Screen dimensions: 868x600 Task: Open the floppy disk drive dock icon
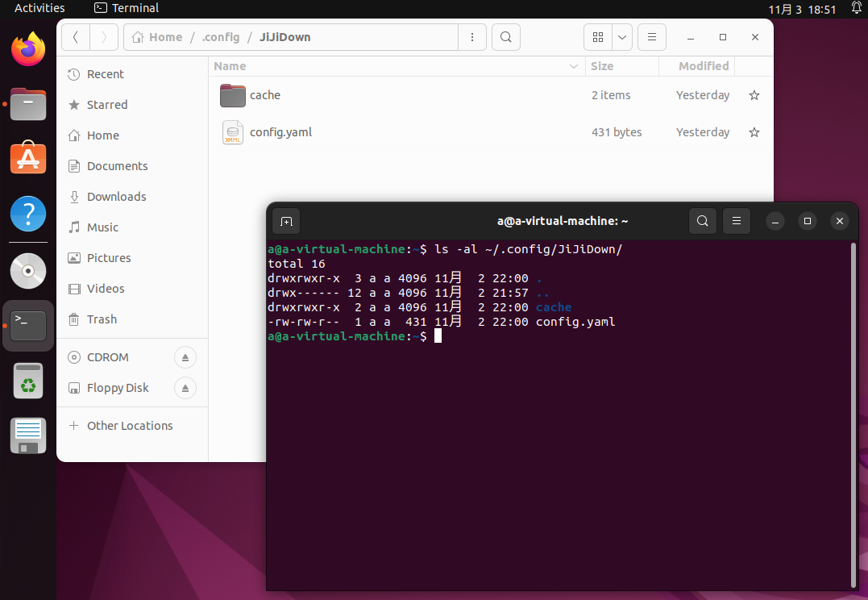28,435
